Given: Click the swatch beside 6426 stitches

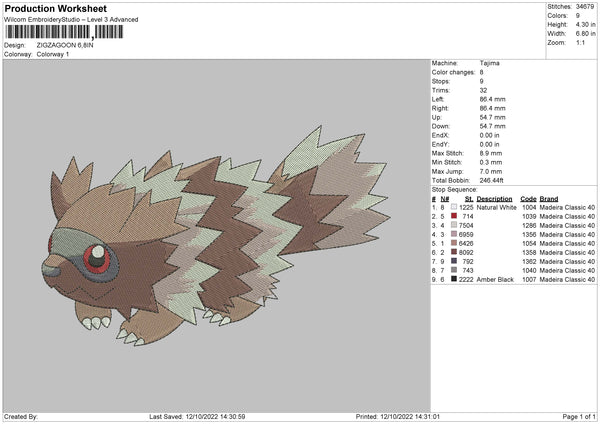Looking at the screenshot, I should point(454,243).
